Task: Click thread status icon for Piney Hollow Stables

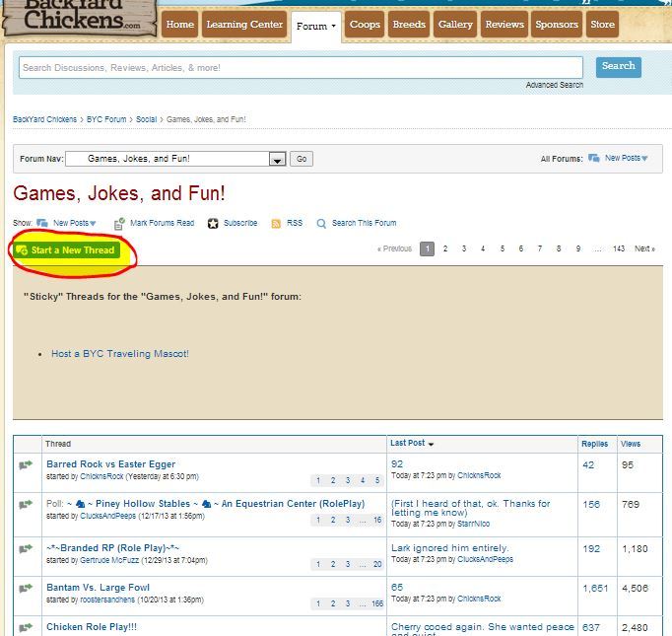Action: [x=26, y=504]
